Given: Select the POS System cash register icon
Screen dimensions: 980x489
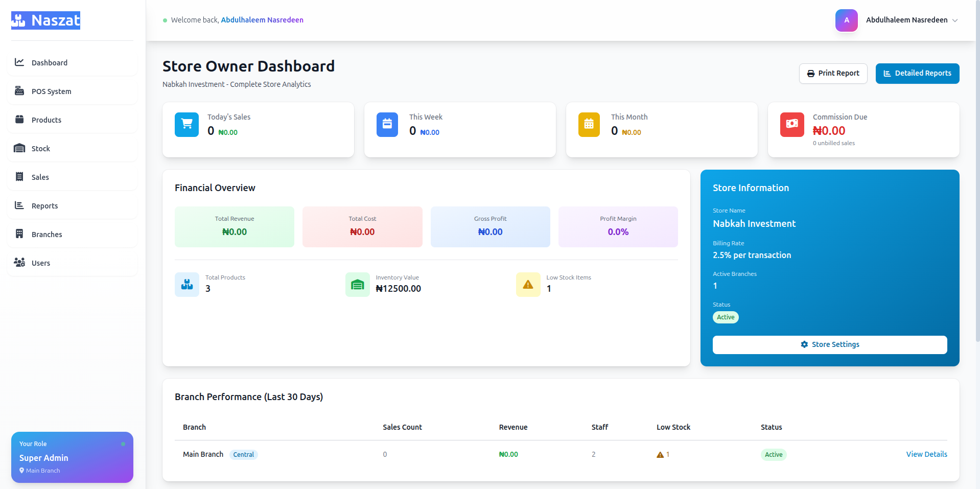Looking at the screenshot, I should [x=19, y=91].
